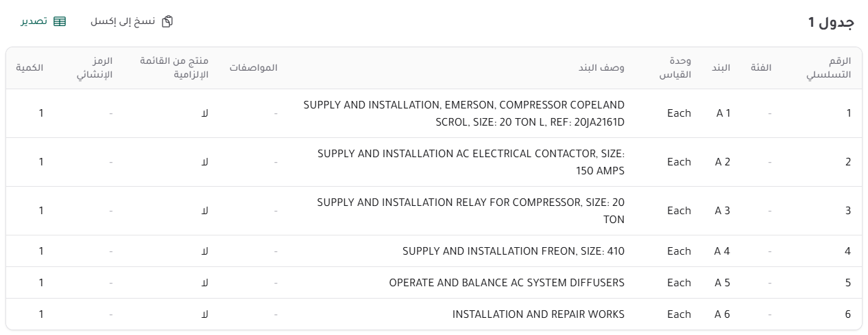
Task: Click item code A 1 cell
Action: [x=723, y=113]
